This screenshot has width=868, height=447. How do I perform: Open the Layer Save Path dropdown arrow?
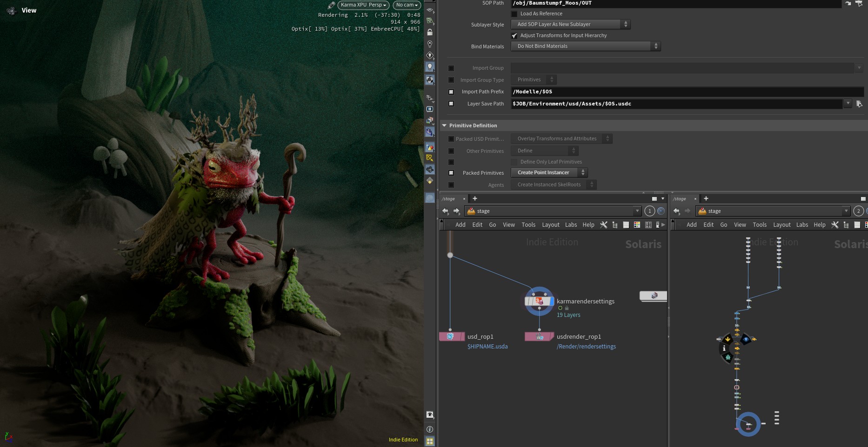[x=848, y=104]
